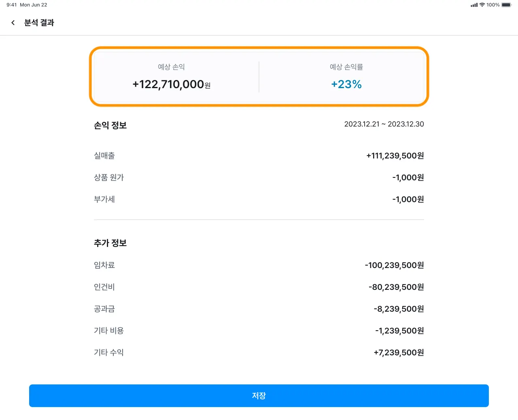Select the 임차료 amount -100,239,500원
Viewport: 518px width, 420px height.
coord(394,265)
